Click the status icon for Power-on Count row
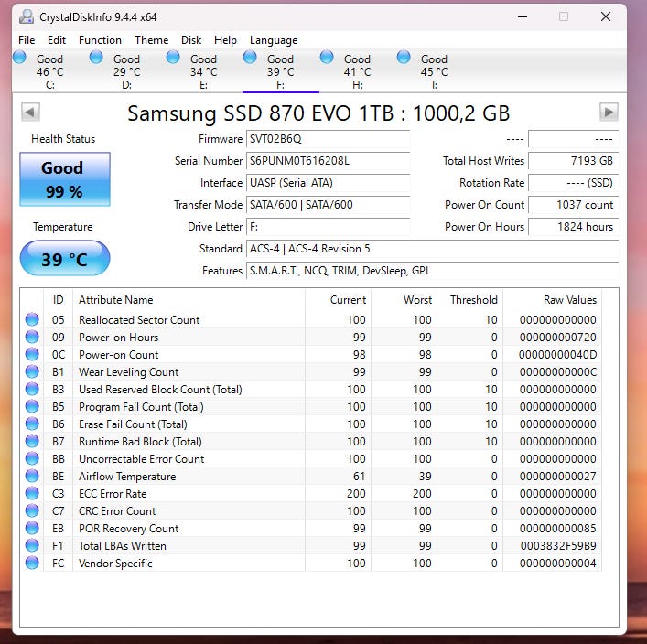The image size is (647, 644). [x=32, y=354]
